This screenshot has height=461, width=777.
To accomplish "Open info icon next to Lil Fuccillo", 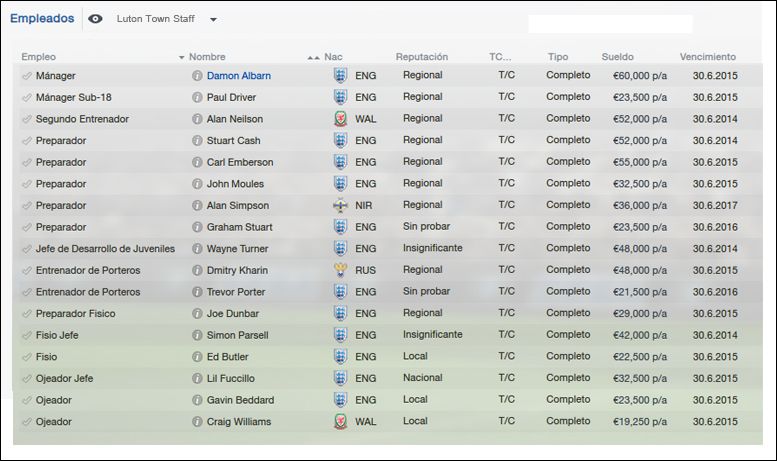I will click(x=197, y=378).
